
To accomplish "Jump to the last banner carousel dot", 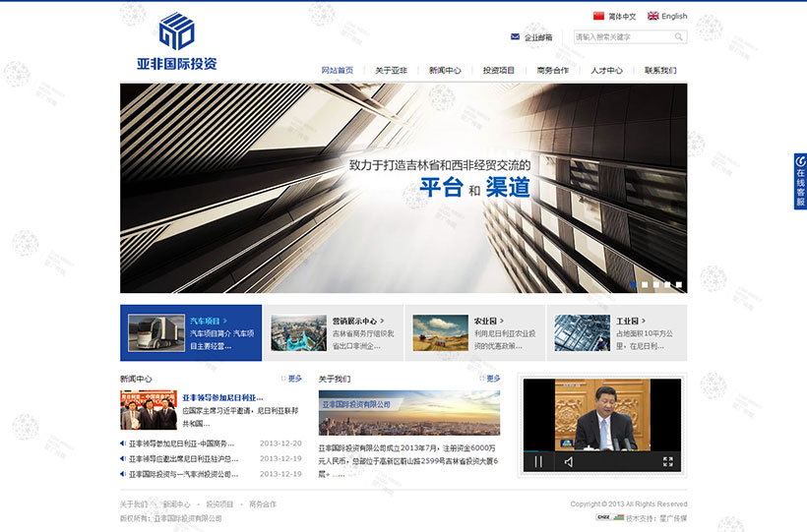I will coord(678,285).
